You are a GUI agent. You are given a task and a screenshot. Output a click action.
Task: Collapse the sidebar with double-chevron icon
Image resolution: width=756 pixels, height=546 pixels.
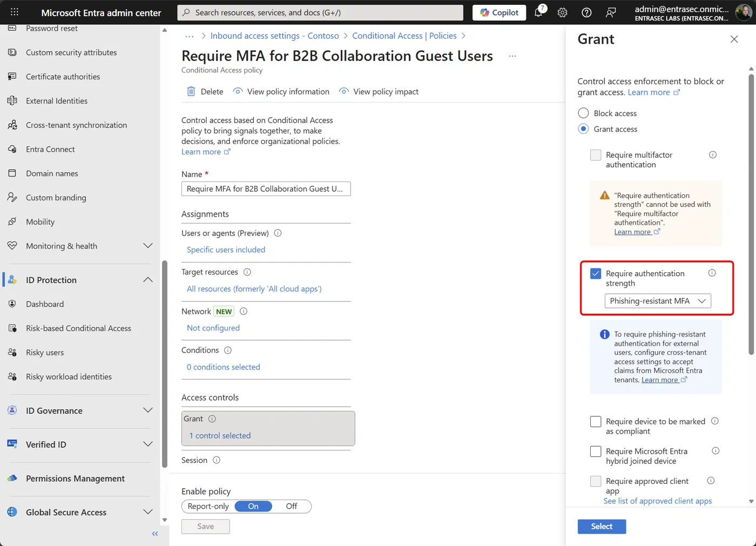[x=155, y=534]
